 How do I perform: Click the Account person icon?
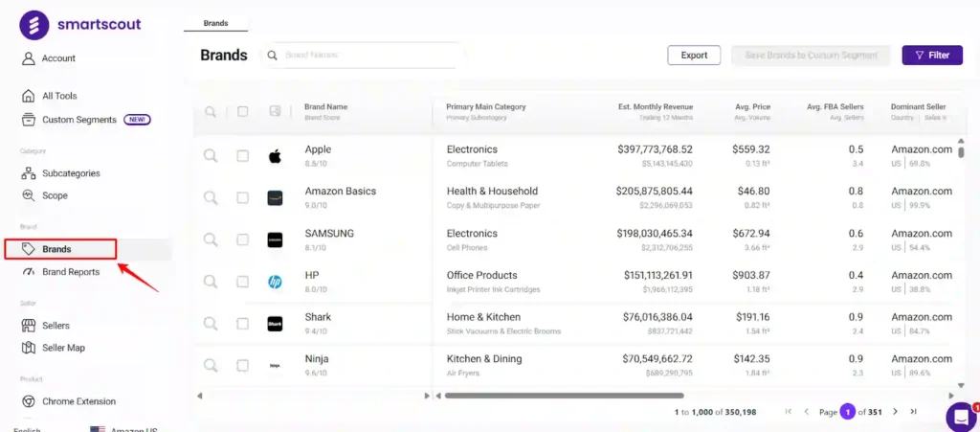point(28,58)
